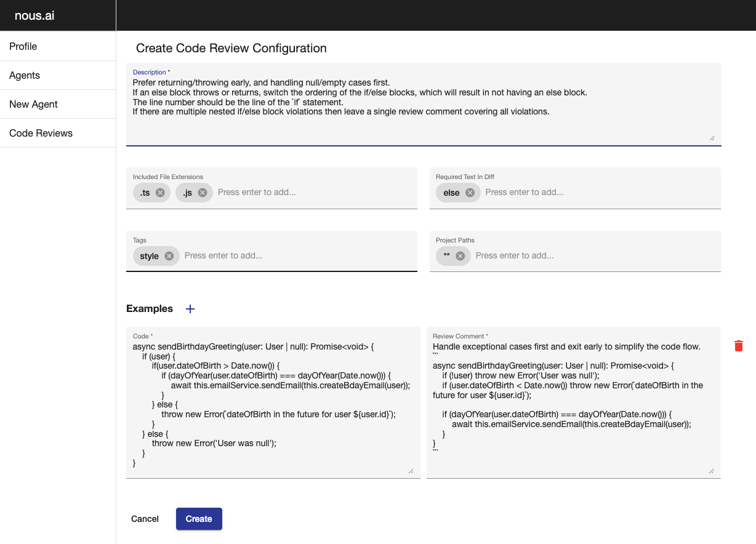Select the .js chip label
This screenshot has width=756, height=544.
pyautogui.click(x=187, y=193)
